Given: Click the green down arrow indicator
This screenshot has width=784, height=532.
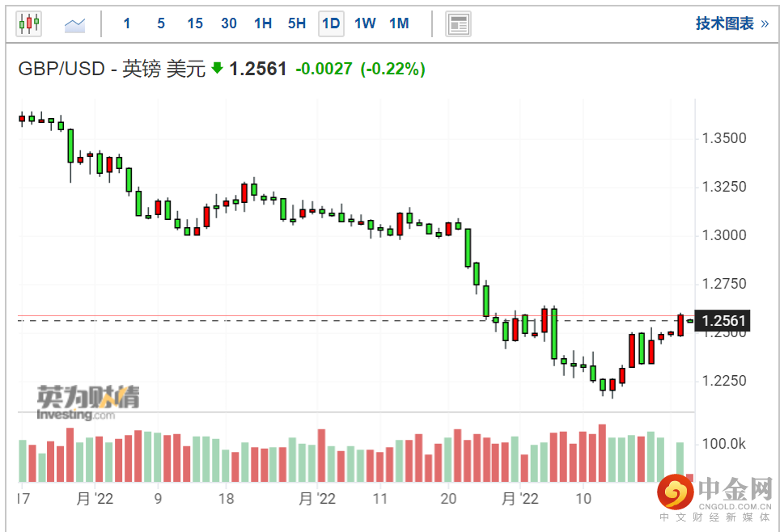Looking at the screenshot, I should pyautogui.click(x=217, y=69).
